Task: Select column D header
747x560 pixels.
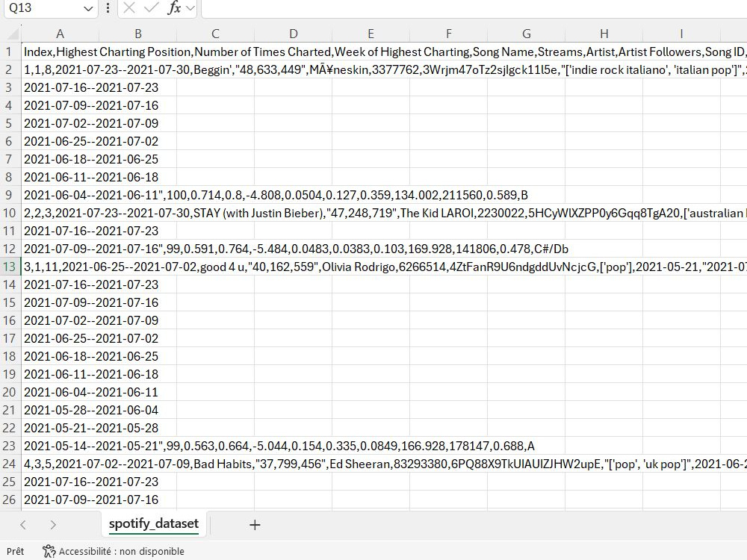Action: (293, 34)
